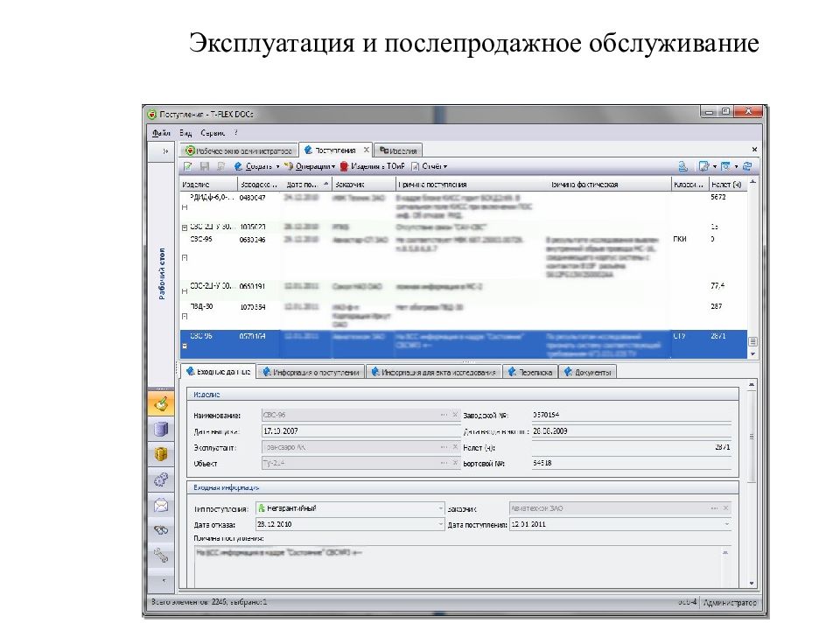Click the wrench settings sidebar icon

[x=161, y=556]
